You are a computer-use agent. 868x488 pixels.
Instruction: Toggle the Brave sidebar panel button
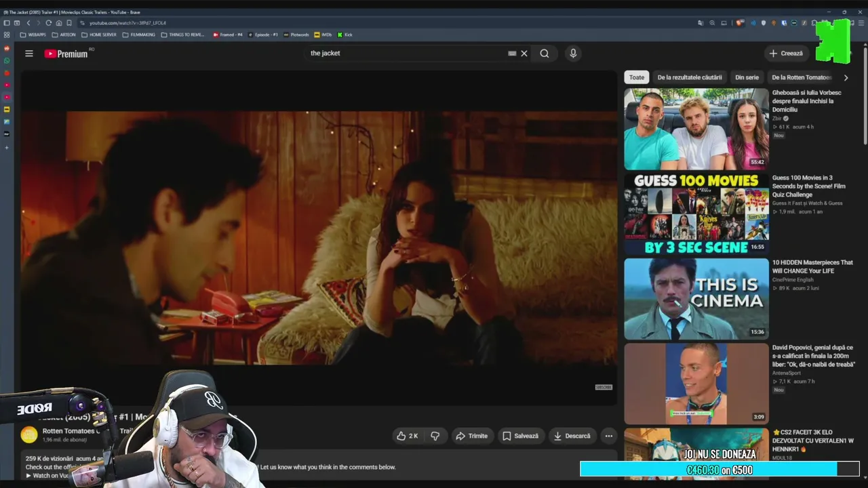pos(7,23)
